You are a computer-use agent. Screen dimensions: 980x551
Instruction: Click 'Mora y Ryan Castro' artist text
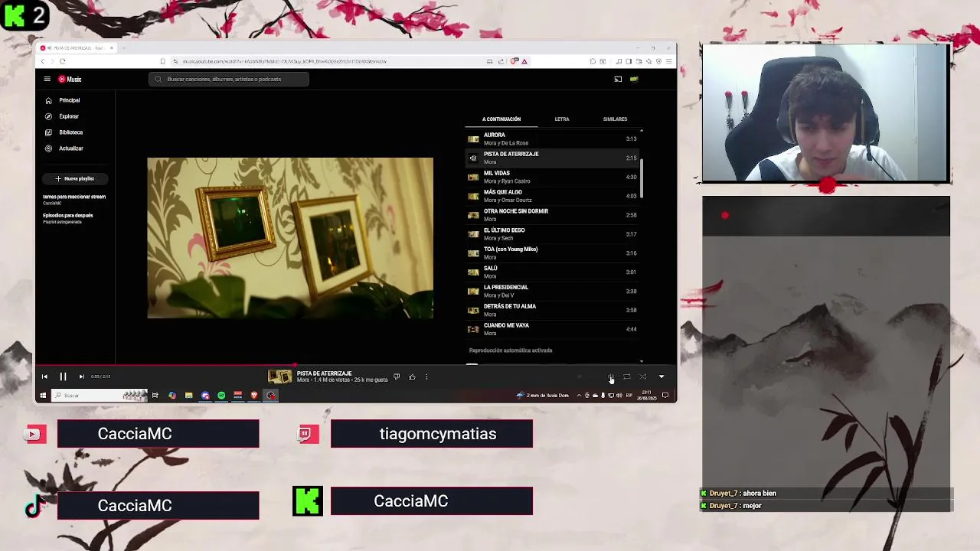[507, 181]
